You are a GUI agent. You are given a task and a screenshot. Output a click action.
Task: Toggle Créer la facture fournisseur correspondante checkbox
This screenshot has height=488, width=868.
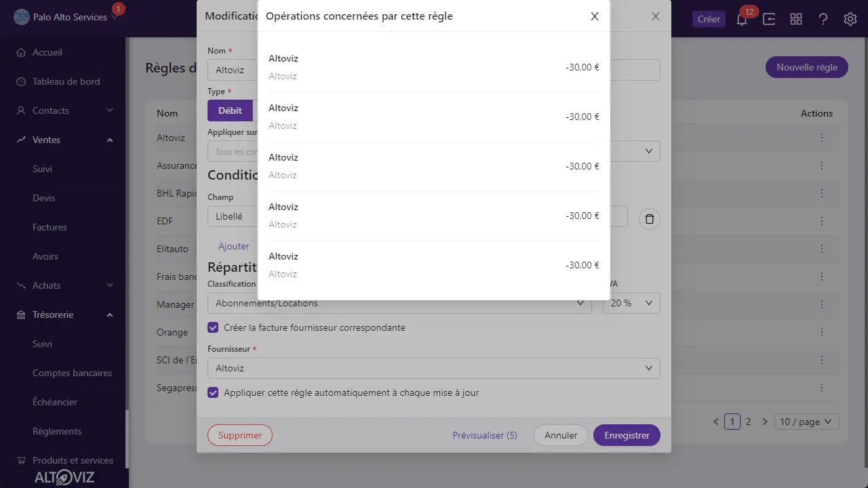point(213,327)
